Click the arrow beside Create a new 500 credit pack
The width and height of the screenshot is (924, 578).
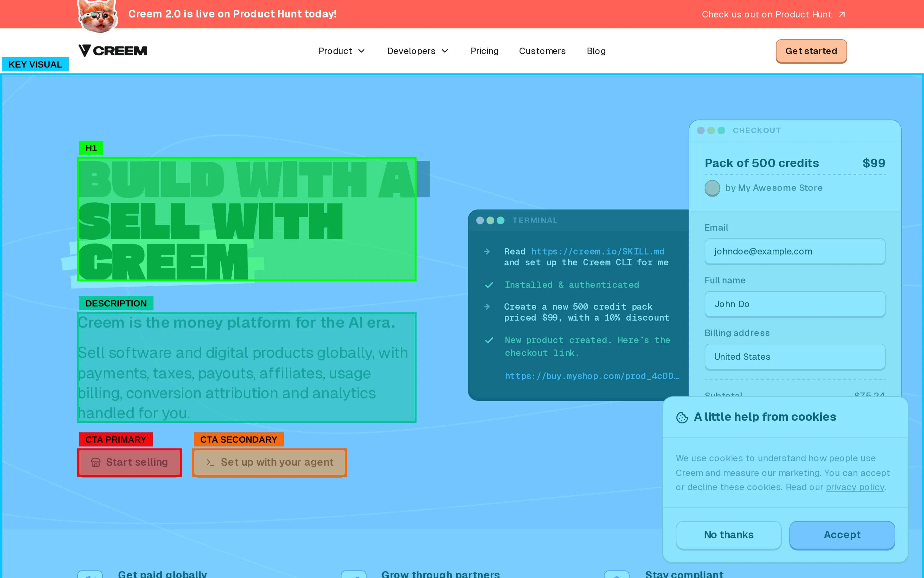coord(487,307)
